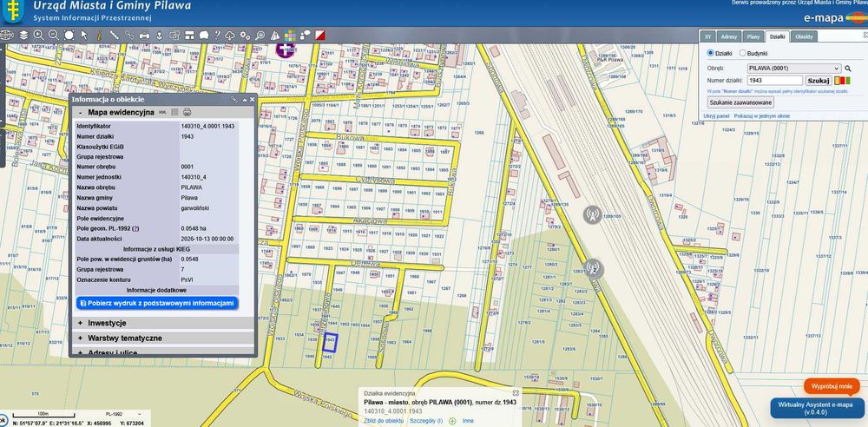Open the print map tool
868x427 pixels.
pyautogui.click(x=144, y=35)
